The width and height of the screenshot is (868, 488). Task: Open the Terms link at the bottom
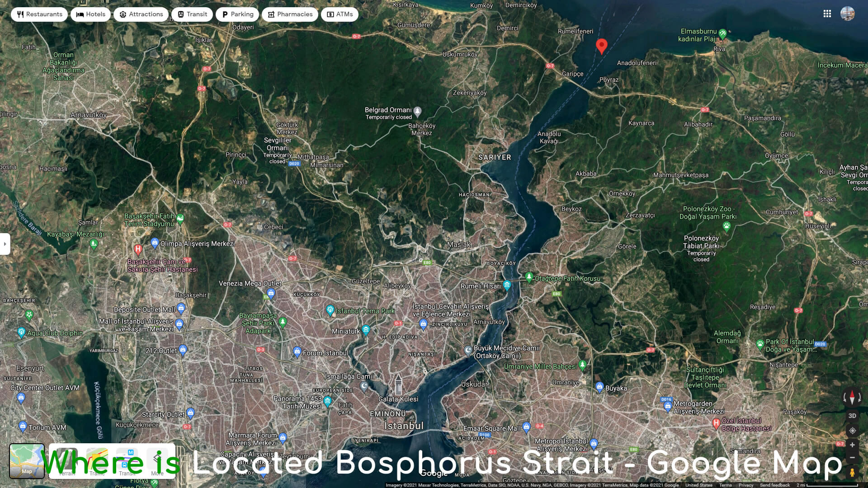pos(726,485)
